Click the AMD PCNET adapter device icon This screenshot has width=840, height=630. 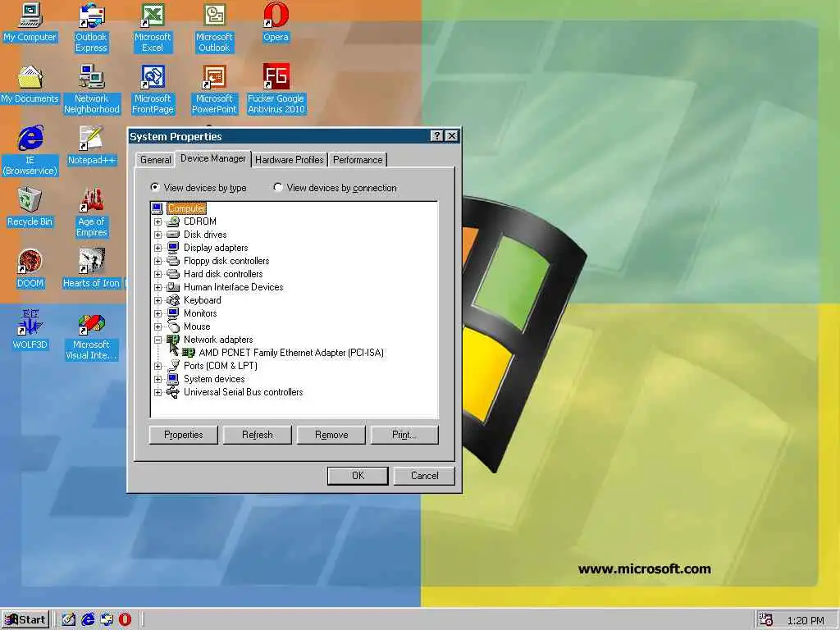(189, 353)
